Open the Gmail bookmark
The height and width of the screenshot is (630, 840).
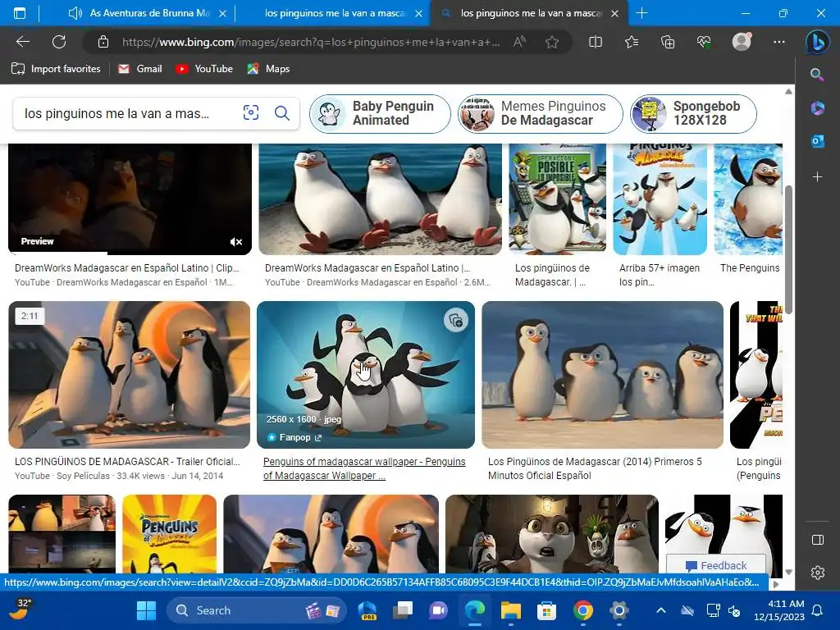(140, 69)
